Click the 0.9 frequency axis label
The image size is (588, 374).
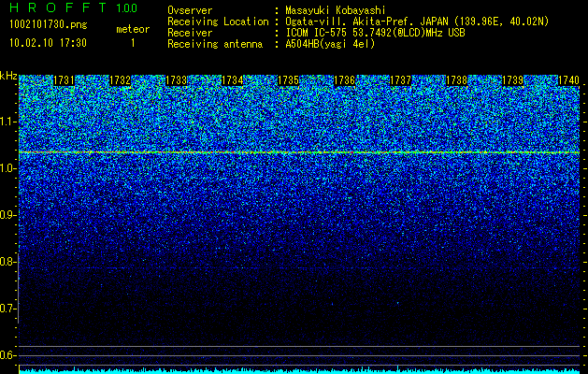coord(7,215)
